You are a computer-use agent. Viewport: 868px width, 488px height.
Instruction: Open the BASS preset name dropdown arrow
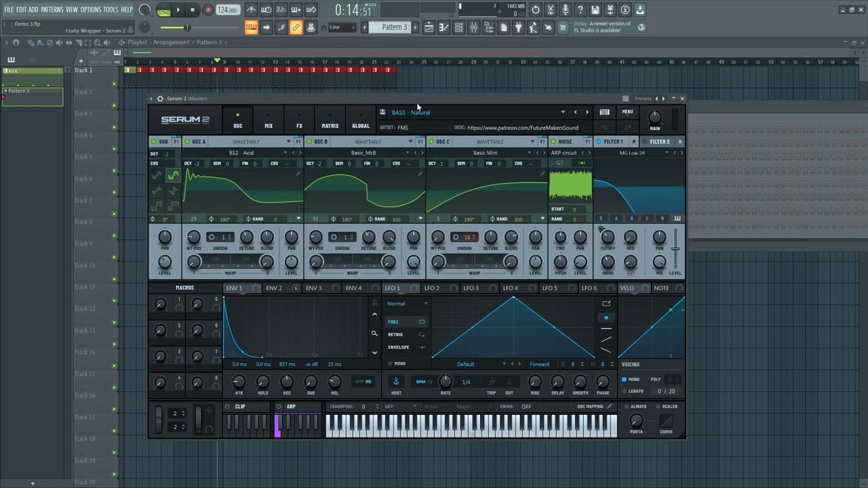[562, 113]
